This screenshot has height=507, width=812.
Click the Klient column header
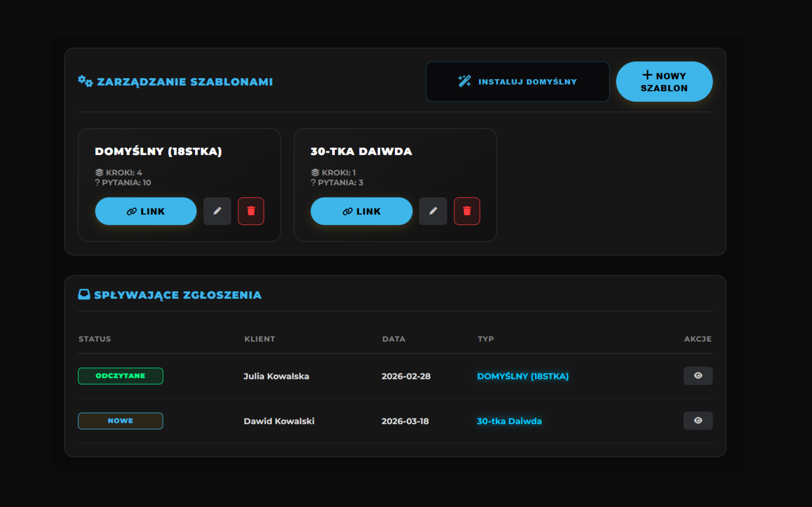[x=259, y=339]
